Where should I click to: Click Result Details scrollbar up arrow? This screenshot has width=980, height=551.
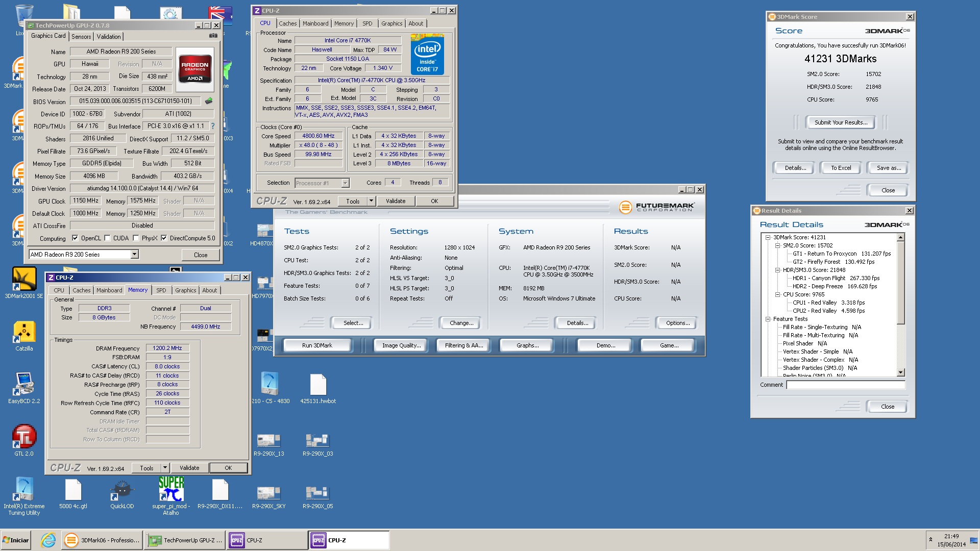pyautogui.click(x=901, y=237)
